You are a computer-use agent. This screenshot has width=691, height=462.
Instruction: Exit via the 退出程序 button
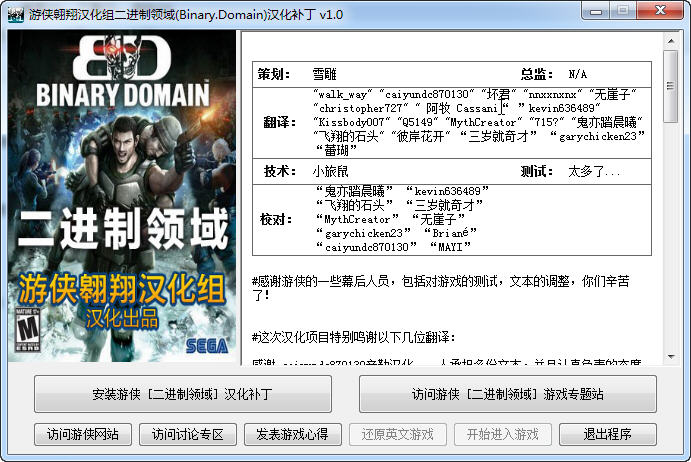click(x=608, y=435)
